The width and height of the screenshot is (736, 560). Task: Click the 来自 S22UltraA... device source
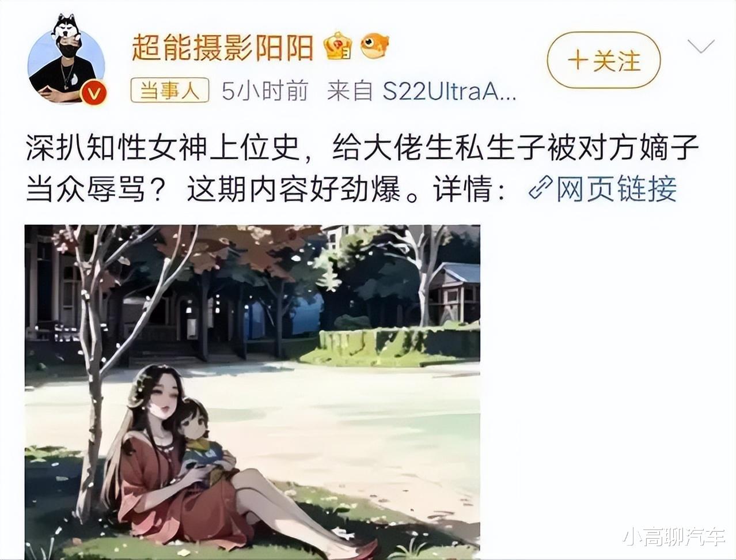coord(421,90)
